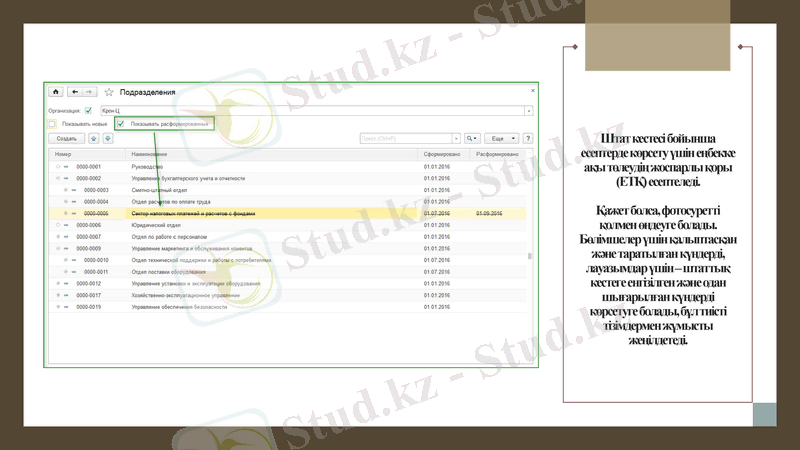Open the Организация dropdown list arrow
Viewport: 800px width, 450px height.
[x=528, y=110]
